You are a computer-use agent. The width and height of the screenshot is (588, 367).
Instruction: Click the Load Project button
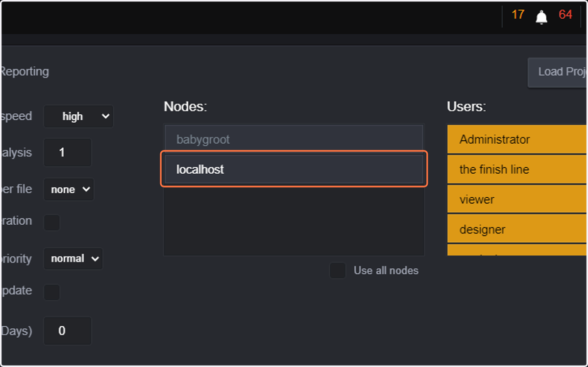[x=558, y=72]
